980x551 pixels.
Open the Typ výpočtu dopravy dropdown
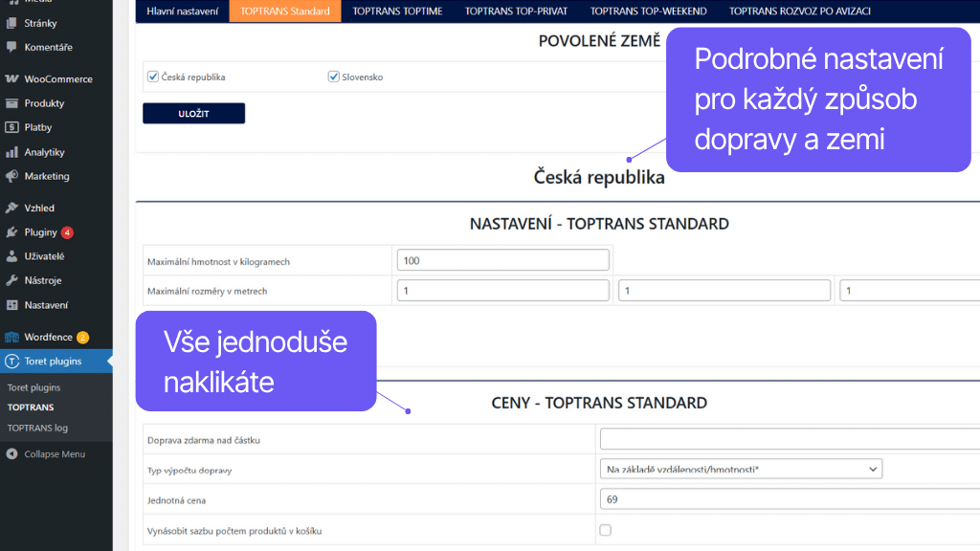(x=743, y=469)
